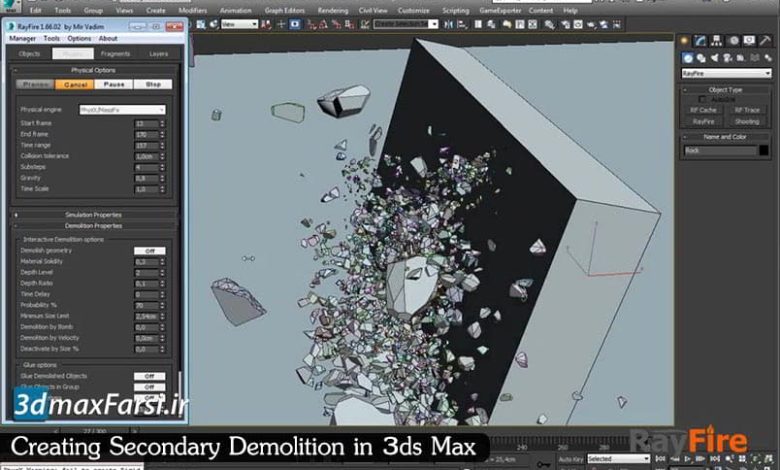
Task: Click the RF Trace button
Action: pyautogui.click(x=747, y=110)
